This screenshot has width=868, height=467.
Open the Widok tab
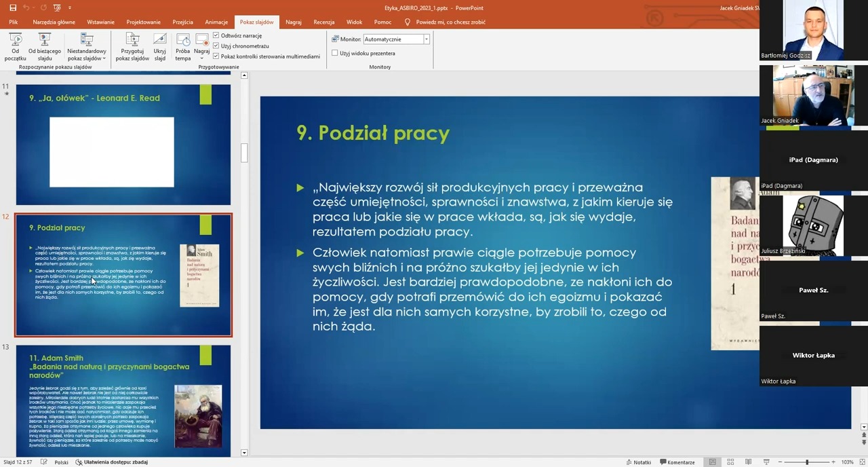click(x=354, y=22)
